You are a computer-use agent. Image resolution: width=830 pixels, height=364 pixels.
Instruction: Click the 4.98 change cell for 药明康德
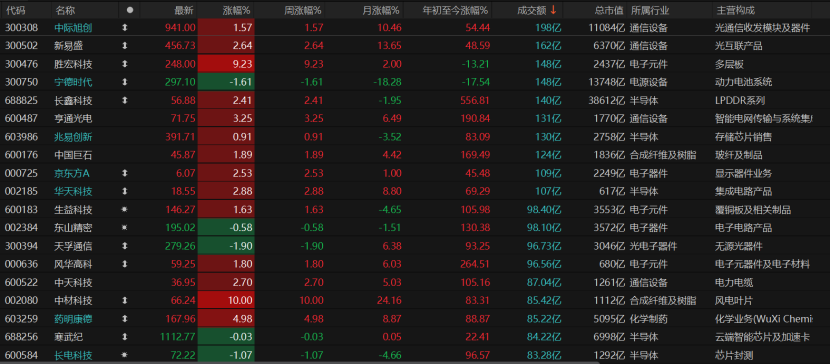pyautogui.click(x=226, y=319)
